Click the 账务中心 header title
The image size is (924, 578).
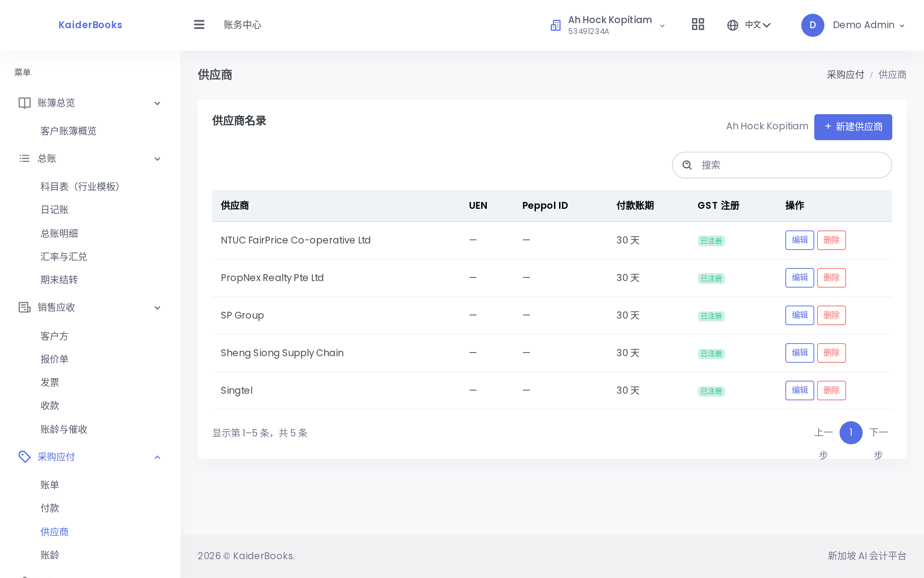point(243,25)
